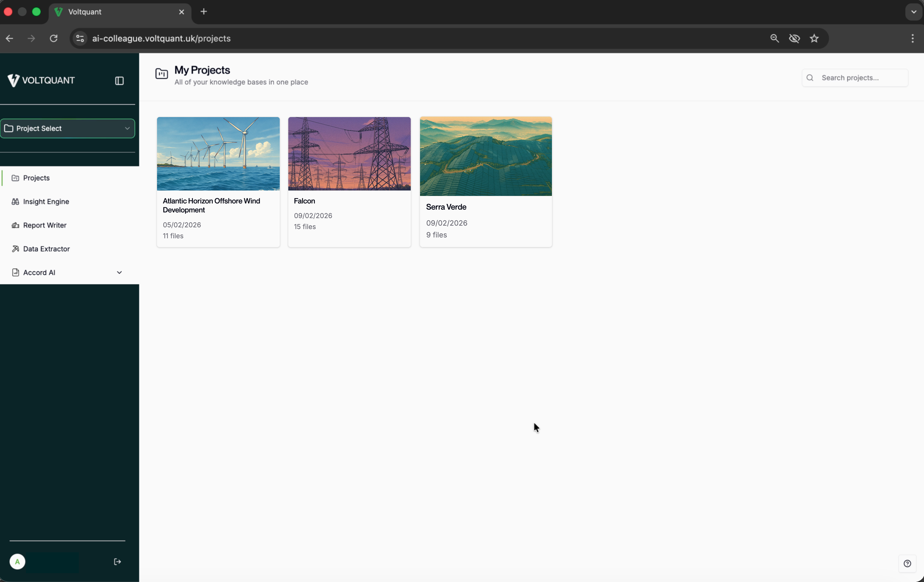Open the help question-mark icon

907,563
